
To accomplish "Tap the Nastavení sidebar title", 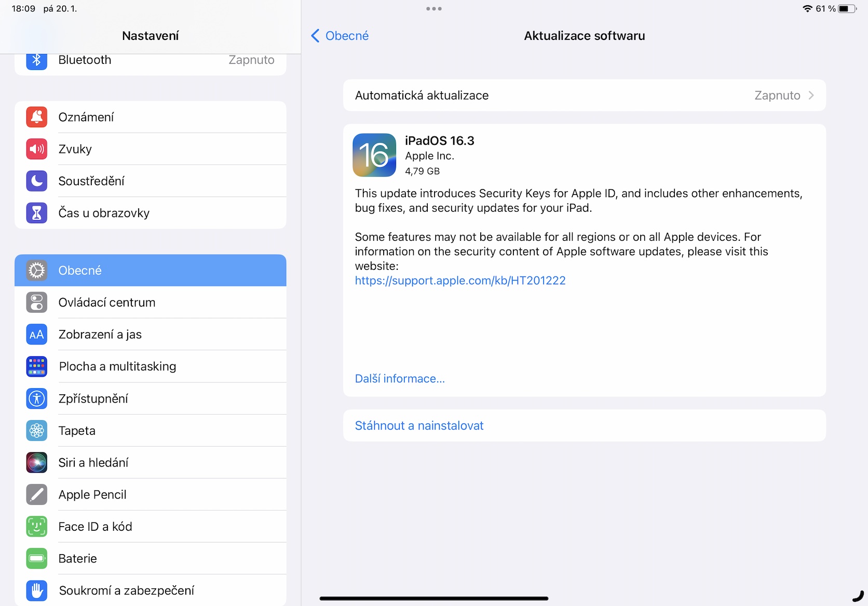I will click(151, 36).
